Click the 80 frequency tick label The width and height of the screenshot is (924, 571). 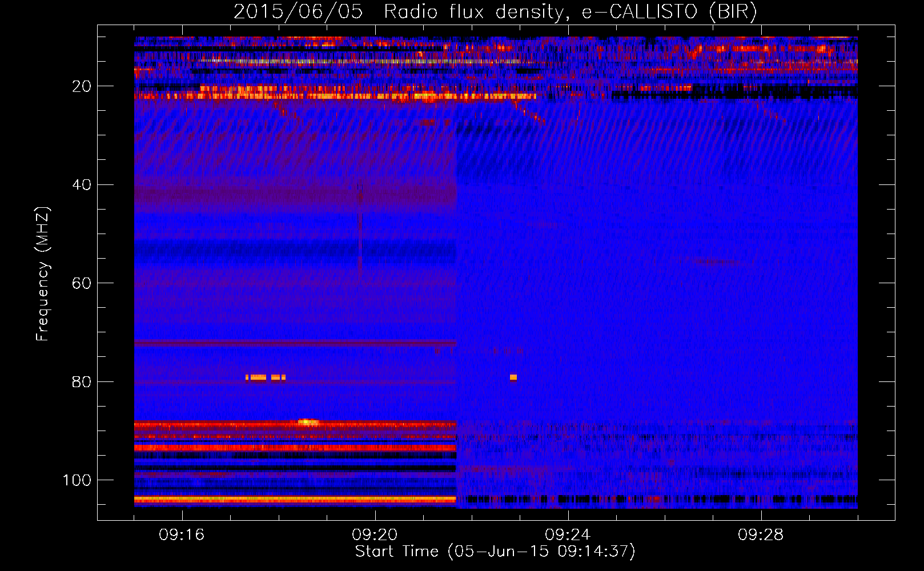pyautogui.click(x=82, y=381)
